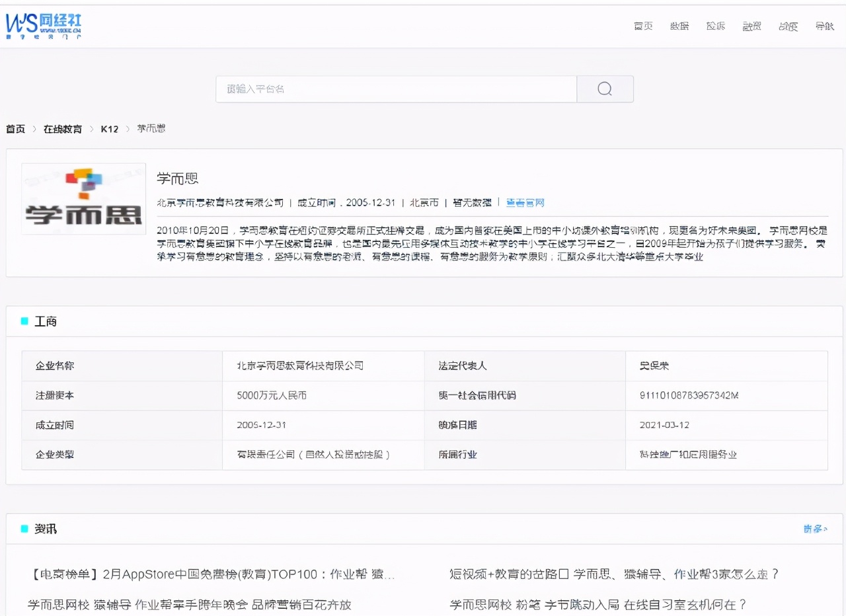Focus the platform name search field
The image size is (846, 616).
coord(396,89)
